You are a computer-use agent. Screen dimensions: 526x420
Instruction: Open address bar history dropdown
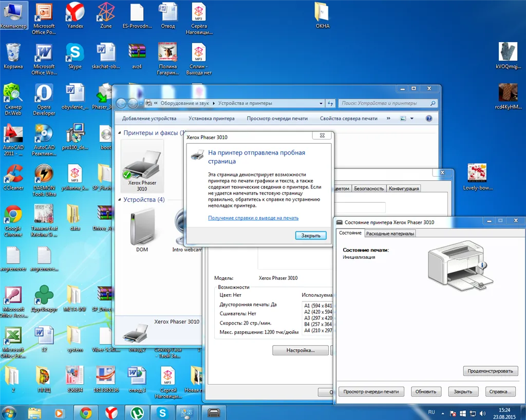[321, 103]
